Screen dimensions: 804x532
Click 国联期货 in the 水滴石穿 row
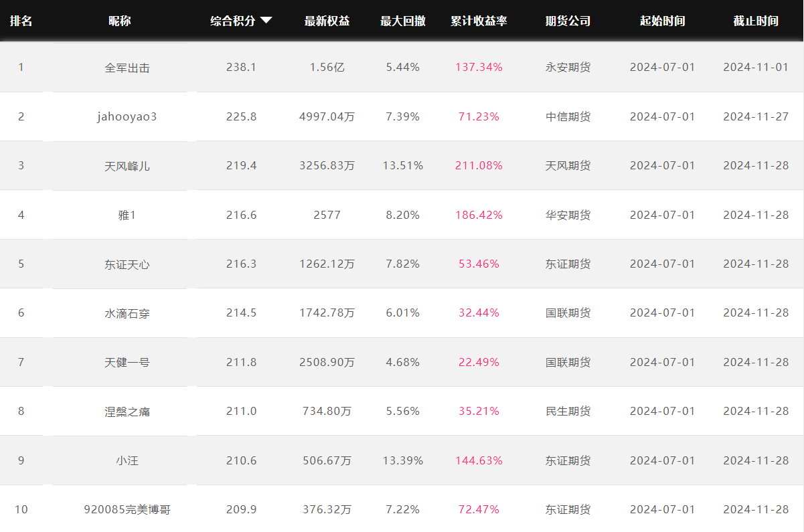tap(568, 313)
